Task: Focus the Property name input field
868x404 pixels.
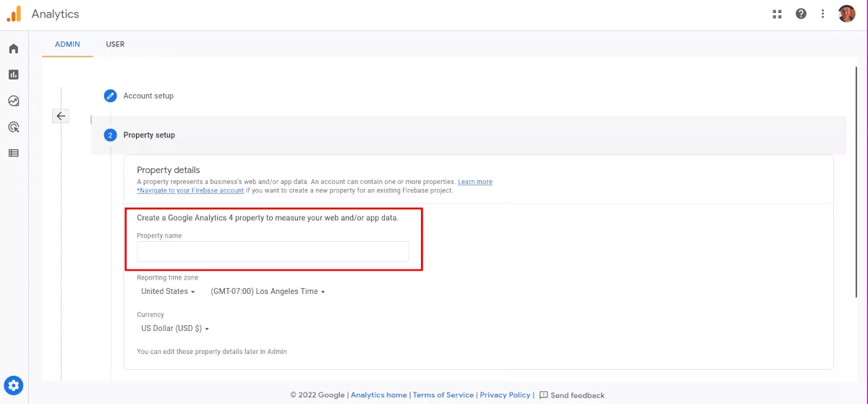Action: coord(273,251)
